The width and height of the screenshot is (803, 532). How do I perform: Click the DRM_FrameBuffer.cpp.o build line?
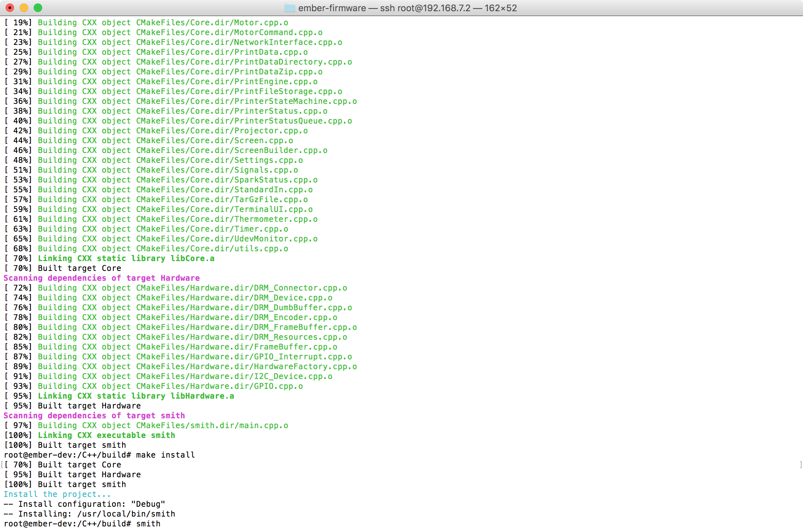coord(180,327)
